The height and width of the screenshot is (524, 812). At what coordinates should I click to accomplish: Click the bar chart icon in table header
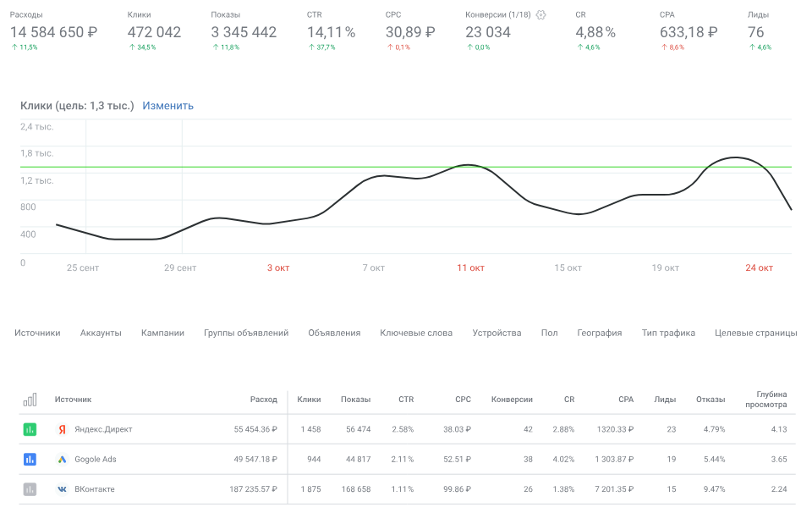click(x=30, y=400)
